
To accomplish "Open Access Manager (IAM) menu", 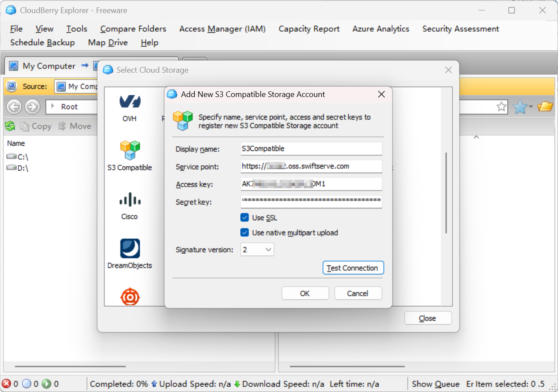I will (x=222, y=29).
